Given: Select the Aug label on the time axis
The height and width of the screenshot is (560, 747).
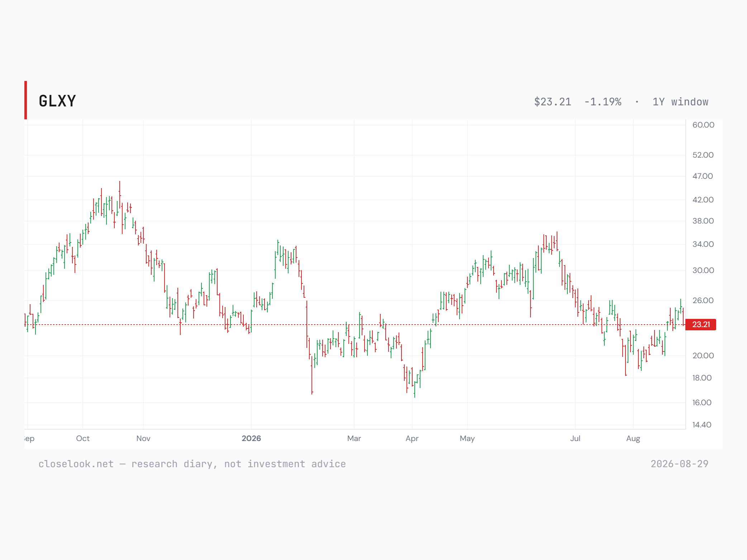Looking at the screenshot, I should (x=633, y=439).
